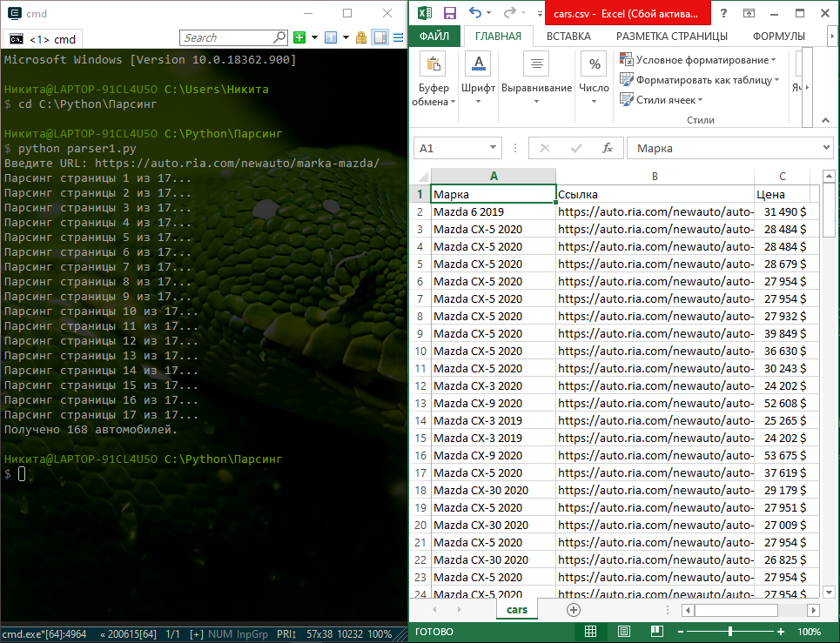Viewport: 840px width, 643px height.
Task: Select column C header
Action: tap(783, 176)
